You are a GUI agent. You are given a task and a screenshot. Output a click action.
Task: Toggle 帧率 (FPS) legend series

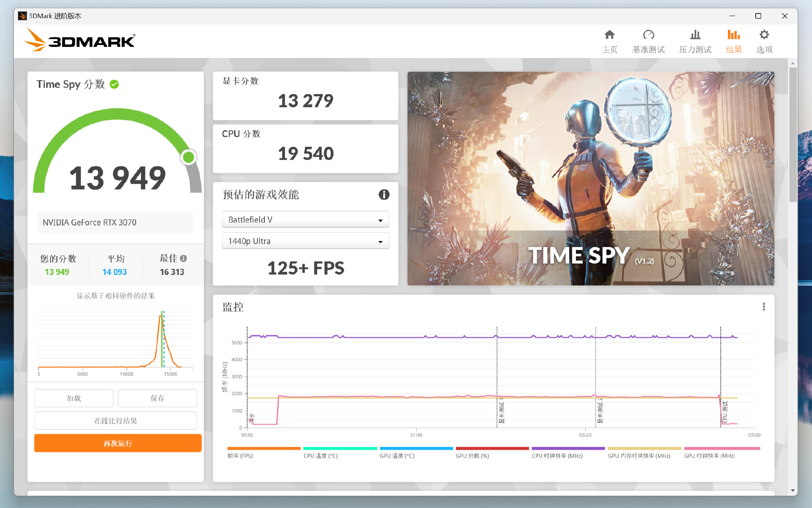240,456
